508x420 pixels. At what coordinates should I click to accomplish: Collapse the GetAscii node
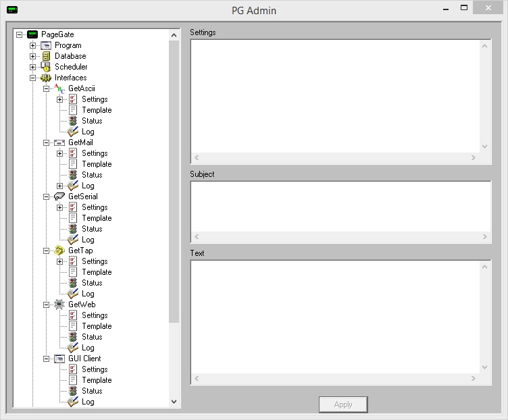[47, 88]
